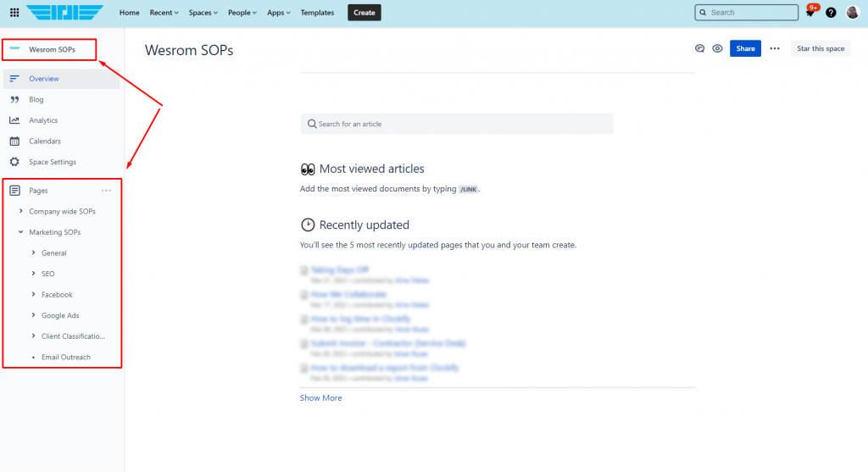Click the Search for an article field
The image size is (868, 472).
(457, 124)
